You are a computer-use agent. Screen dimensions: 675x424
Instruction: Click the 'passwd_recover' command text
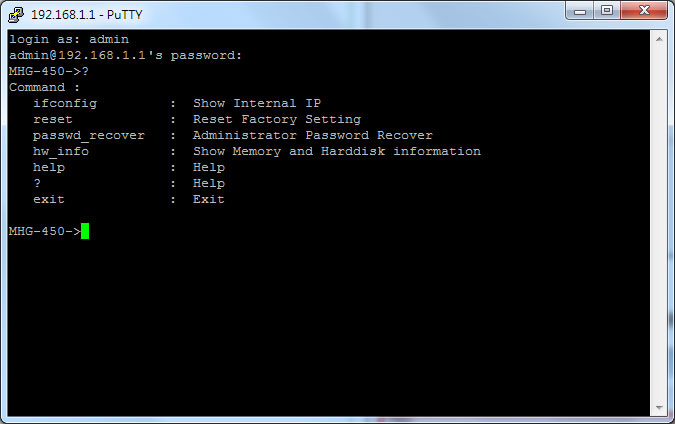tap(89, 136)
